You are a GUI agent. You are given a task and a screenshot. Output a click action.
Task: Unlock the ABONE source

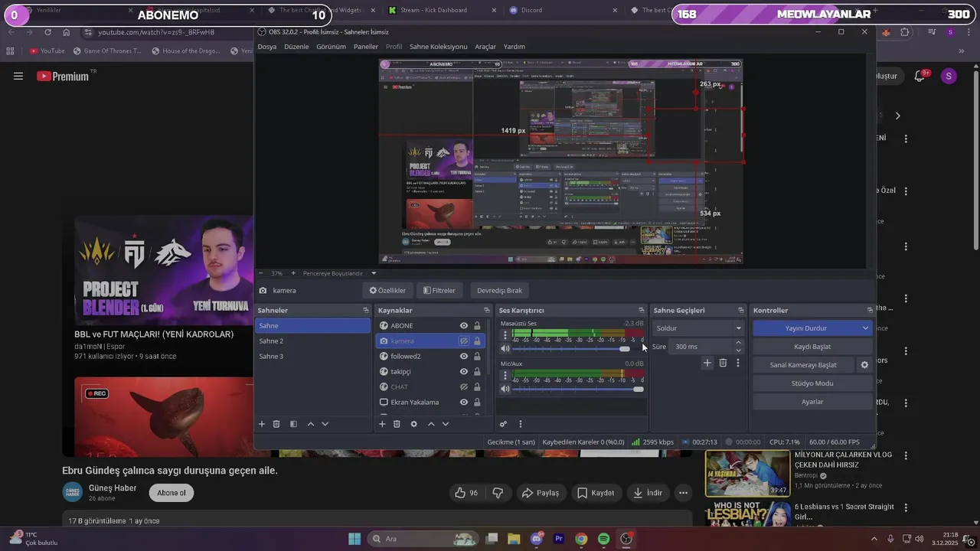click(x=477, y=325)
